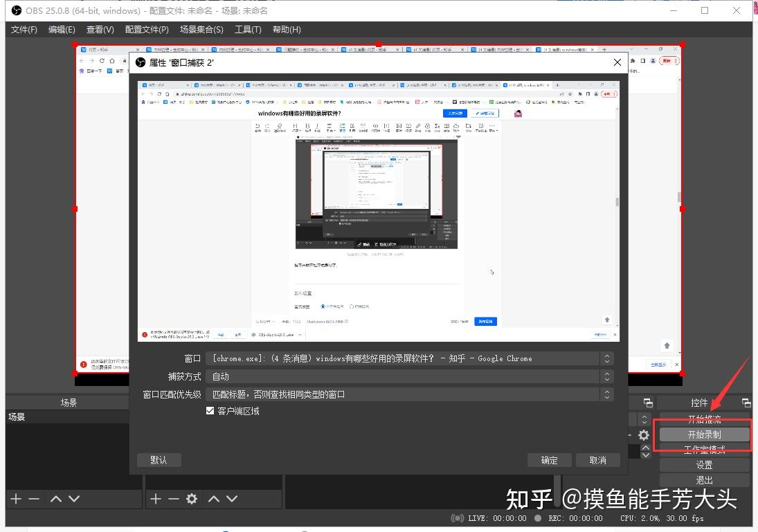Click the OBS logo in main title bar
This screenshot has height=532, width=758.
[x=17, y=10]
